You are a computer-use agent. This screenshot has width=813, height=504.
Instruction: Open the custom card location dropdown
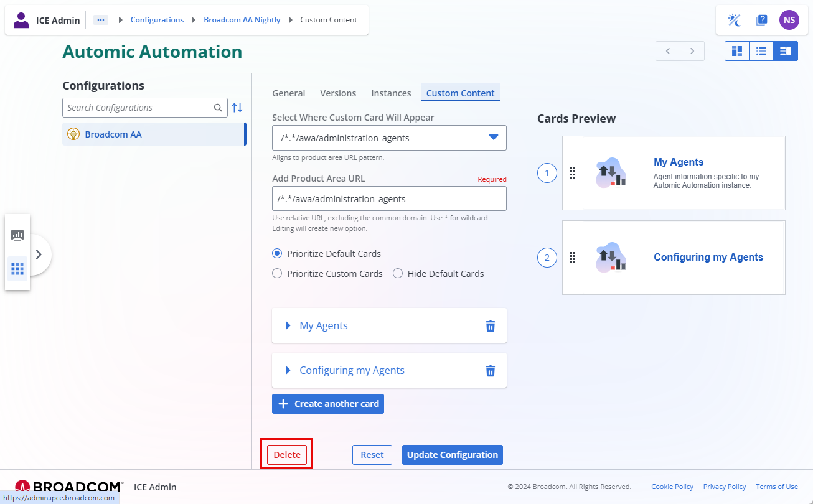point(389,138)
